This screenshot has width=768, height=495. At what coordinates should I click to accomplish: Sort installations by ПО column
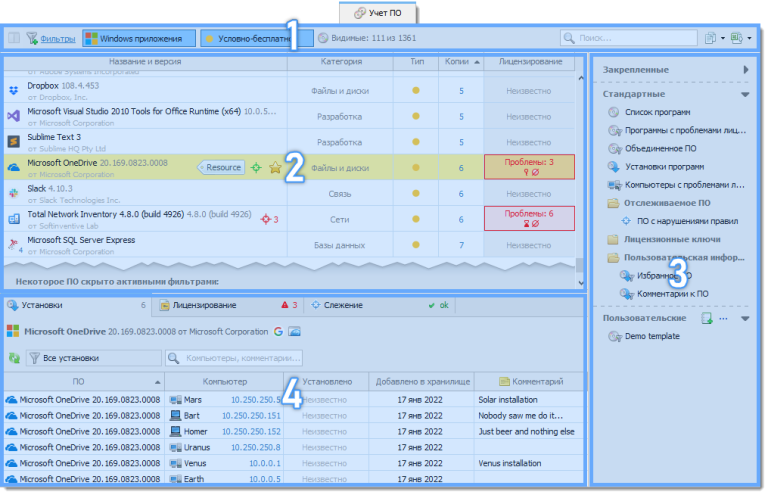[x=83, y=381]
